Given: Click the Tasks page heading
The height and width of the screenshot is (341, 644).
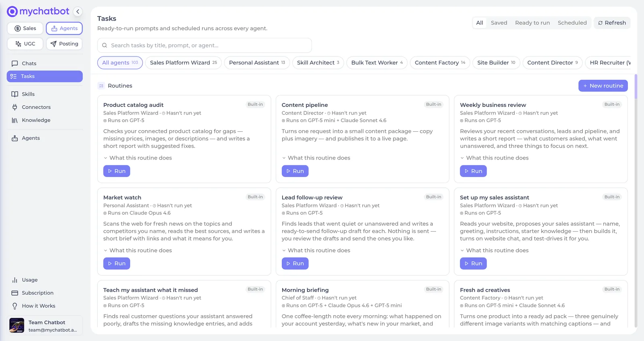Looking at the screenshot, I should click(x=107, y=19).
